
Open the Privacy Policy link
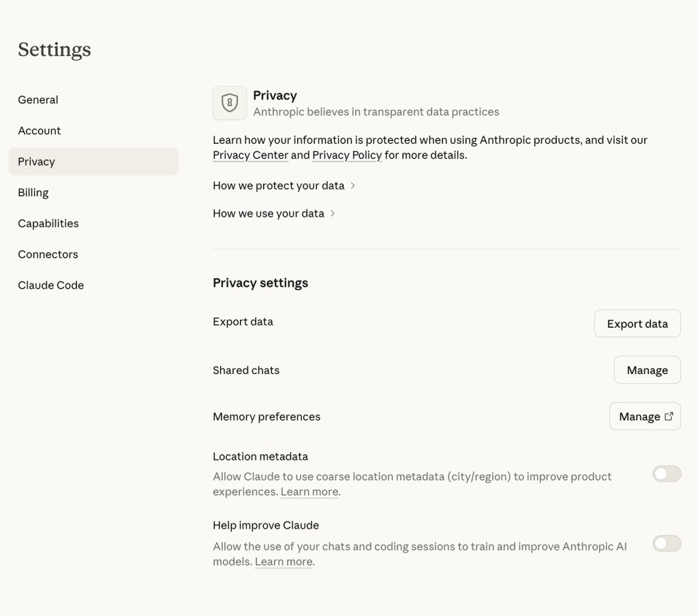coord(347,155)
